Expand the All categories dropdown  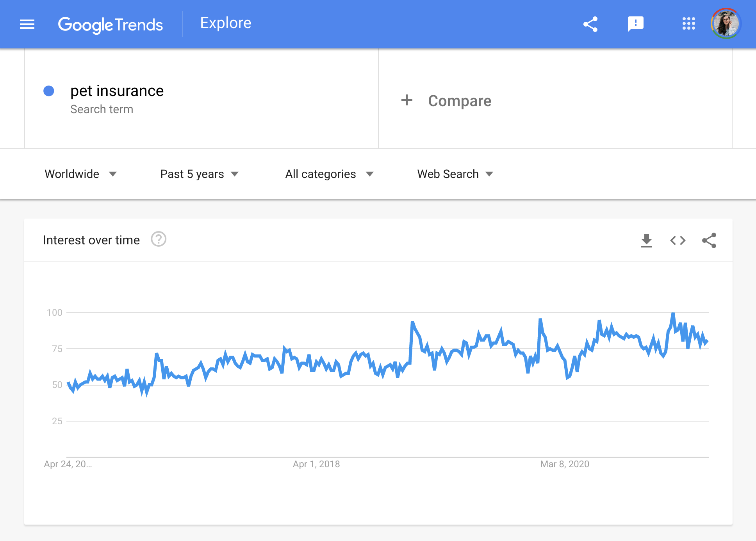329,174
